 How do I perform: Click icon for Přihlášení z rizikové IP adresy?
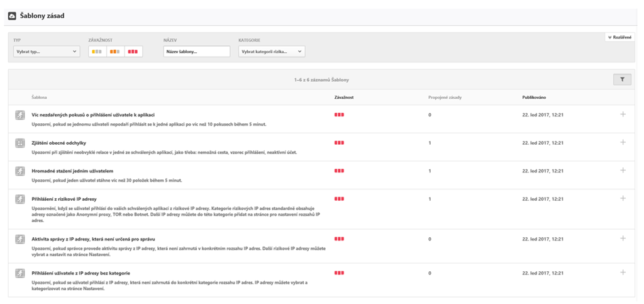[x=19, y=199]
